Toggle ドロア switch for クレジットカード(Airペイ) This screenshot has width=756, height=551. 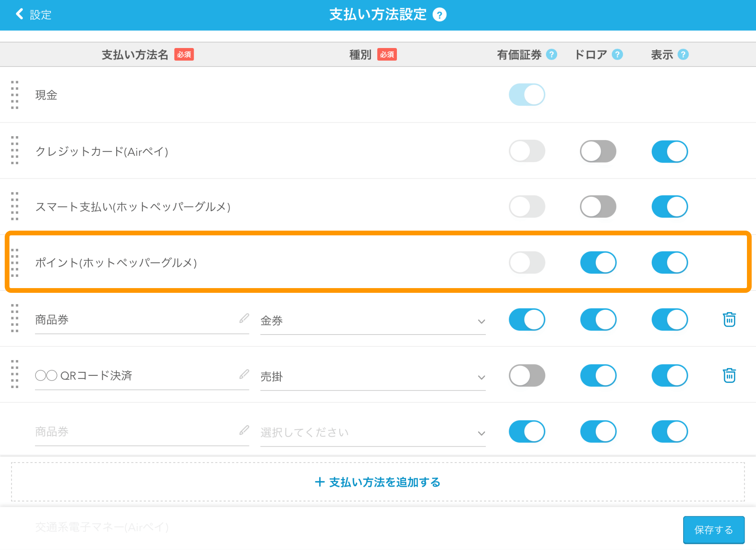pos(598,152)
